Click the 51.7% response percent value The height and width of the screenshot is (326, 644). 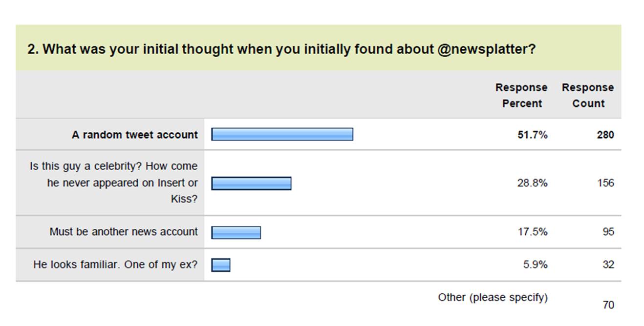[533, 135]
